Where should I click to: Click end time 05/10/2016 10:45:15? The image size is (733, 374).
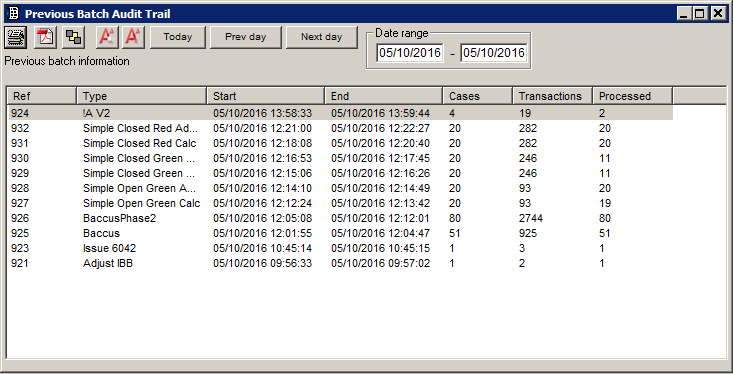(381, 248)
